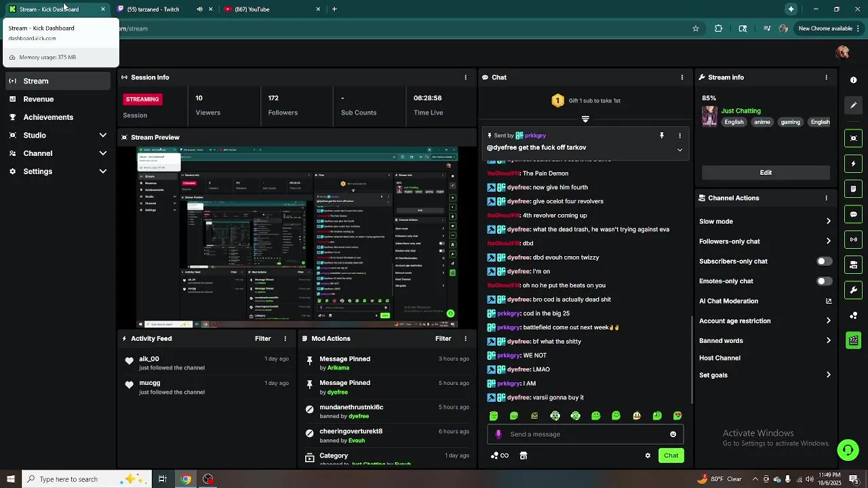
Task: Click the Stream Preview video thumbnail
Action: point(298,237)
